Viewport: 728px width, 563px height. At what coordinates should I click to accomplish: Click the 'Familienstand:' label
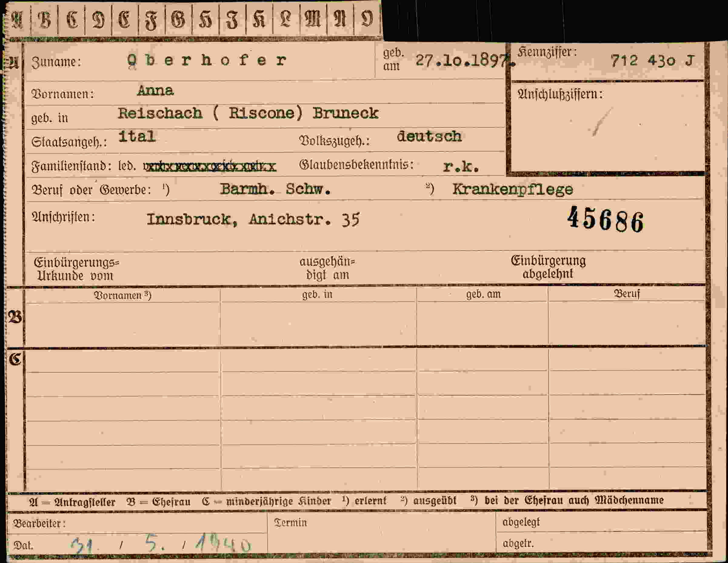[71, 166]
